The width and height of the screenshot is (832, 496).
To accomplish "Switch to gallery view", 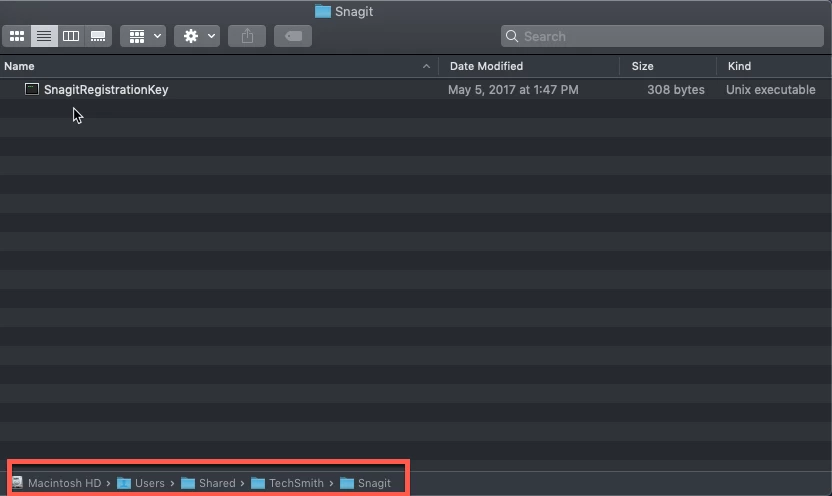I will coord(98,36).
